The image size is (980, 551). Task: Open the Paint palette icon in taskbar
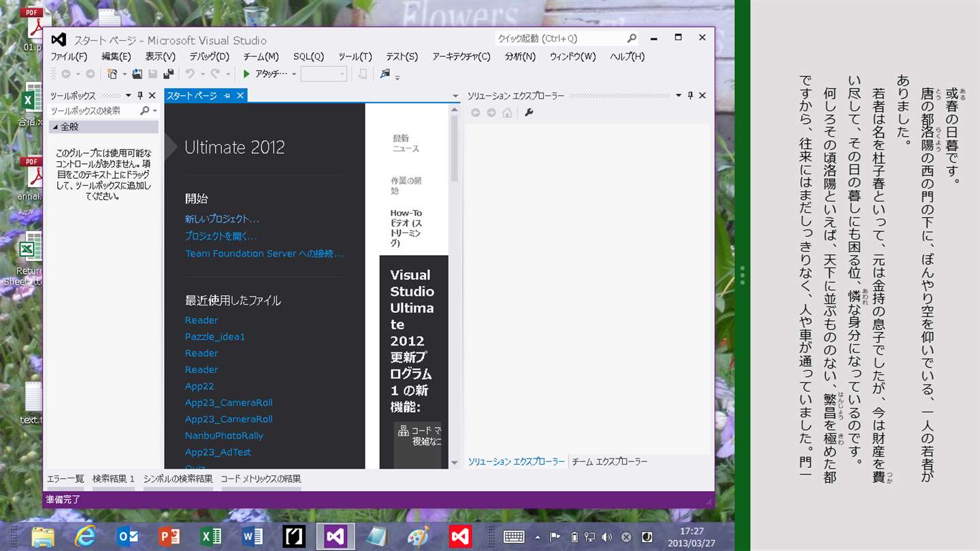419,537
